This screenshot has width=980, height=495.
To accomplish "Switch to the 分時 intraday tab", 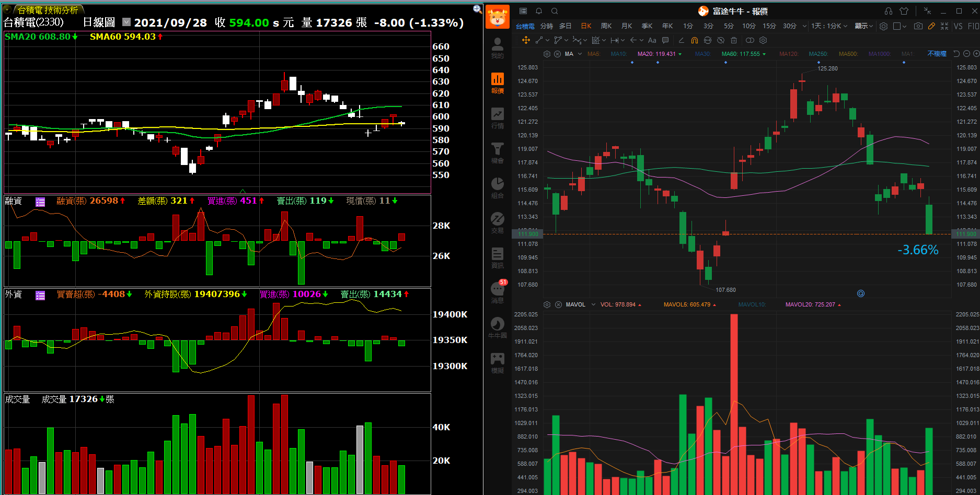I will coord(546,26).
